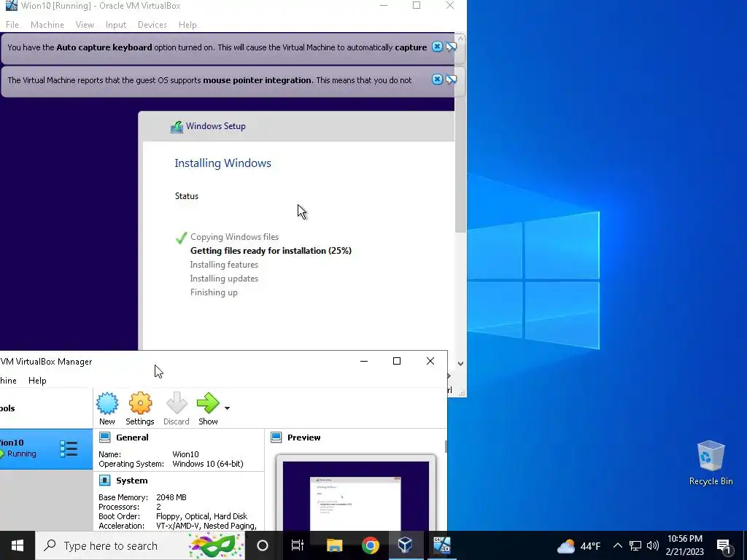
Task: Click 'Getting files ready for installation (25%)' text
Action: 271,251
